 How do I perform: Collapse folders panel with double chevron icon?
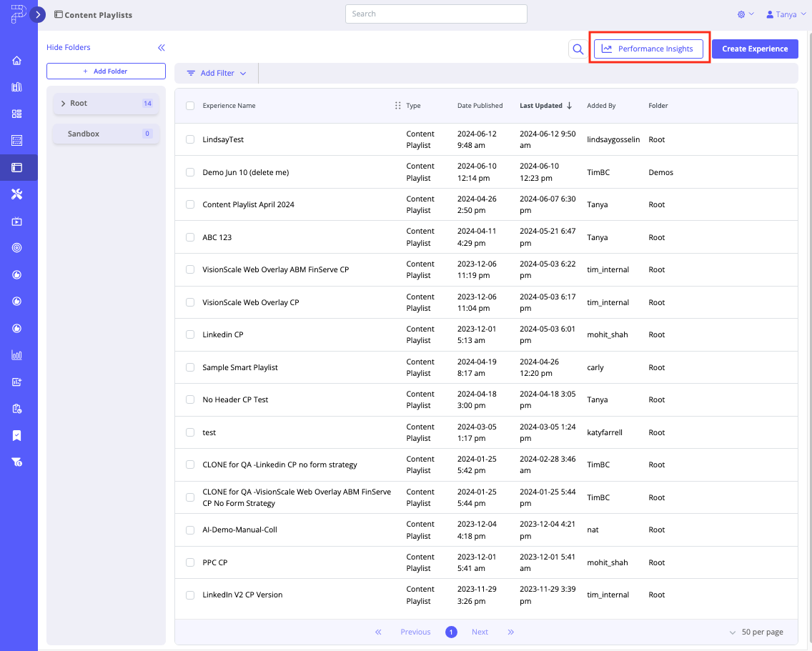162,48
